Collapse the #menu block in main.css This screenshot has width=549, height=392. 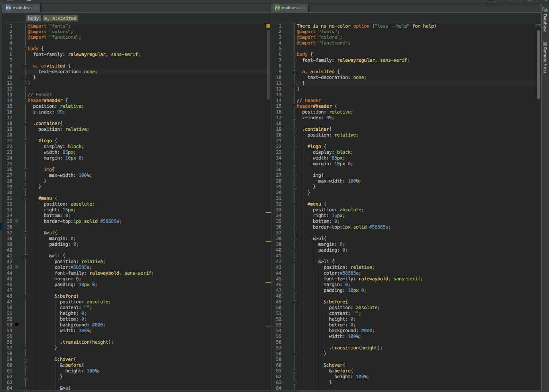tap(294, 204)
